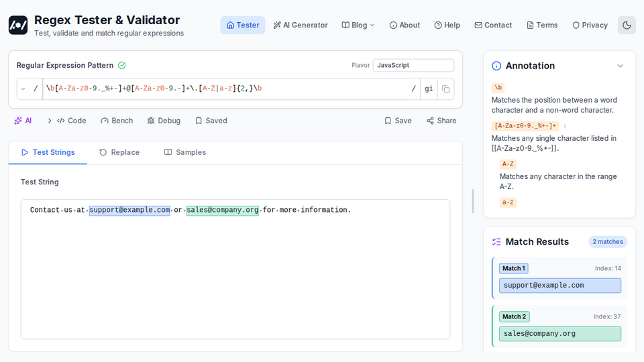Save the current pattern
This screenshot has width=644, height=362.
coord(398,121)
